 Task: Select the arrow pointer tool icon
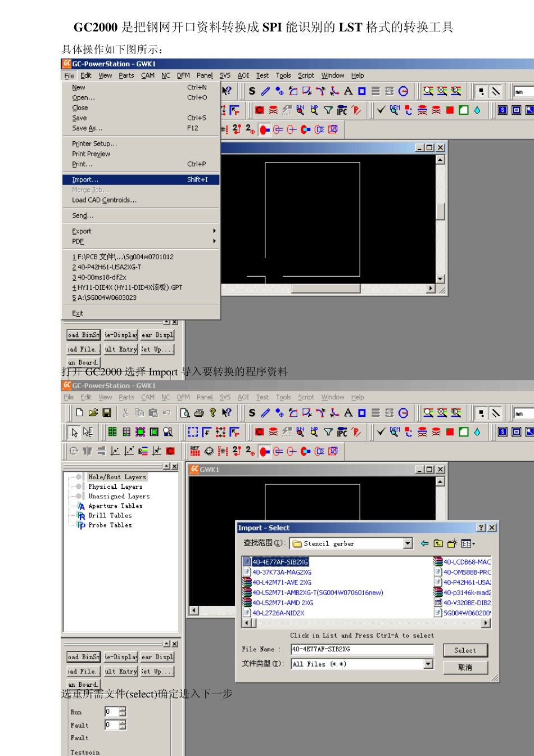(x=74, y=432)
